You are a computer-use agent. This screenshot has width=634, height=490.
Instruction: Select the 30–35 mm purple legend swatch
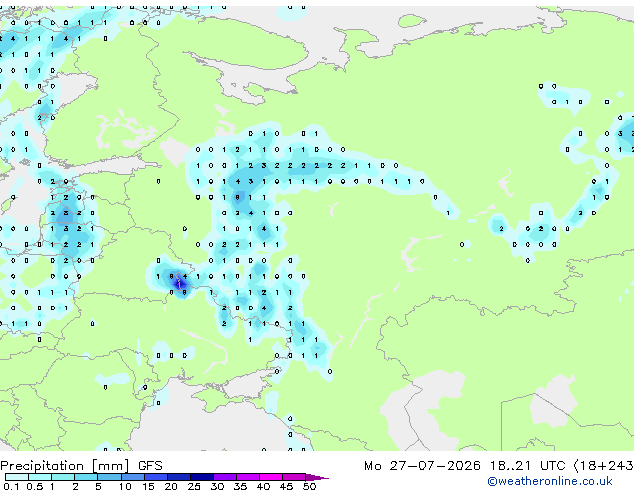point(224,477)
